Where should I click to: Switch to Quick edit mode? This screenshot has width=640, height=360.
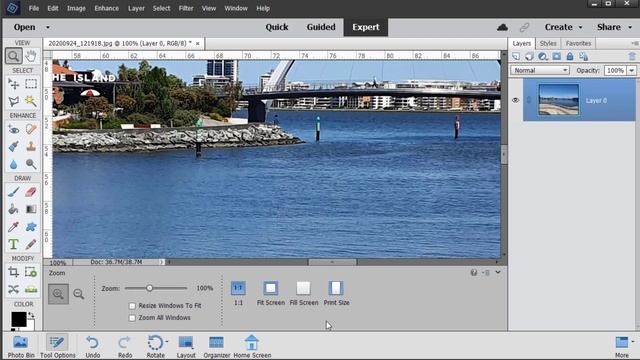click(277, 27)
